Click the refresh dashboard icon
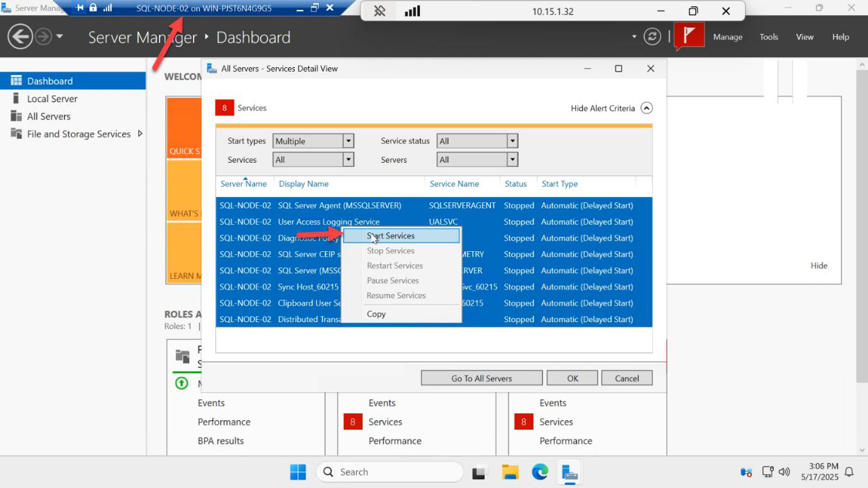The image size is (868, 488). pos(652,36)
